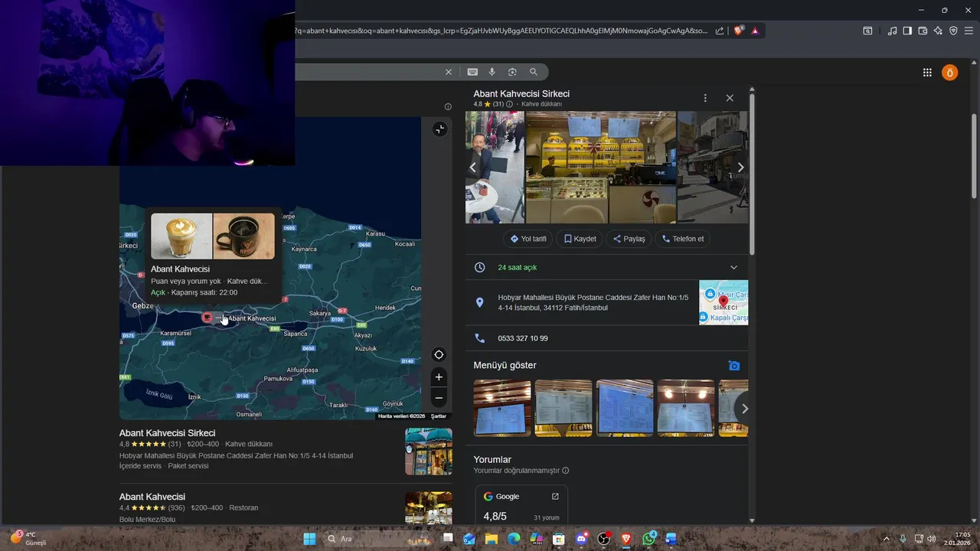Screen dimensions: 980x551
Task: Open the map results info icon
Action: tap(448, 106)
